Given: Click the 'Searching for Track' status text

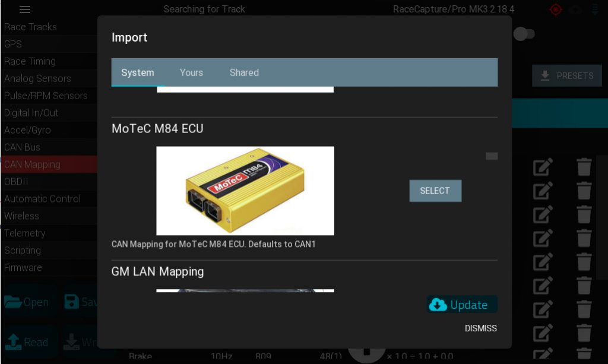Looking at the screenshot, I should point(204,9).
